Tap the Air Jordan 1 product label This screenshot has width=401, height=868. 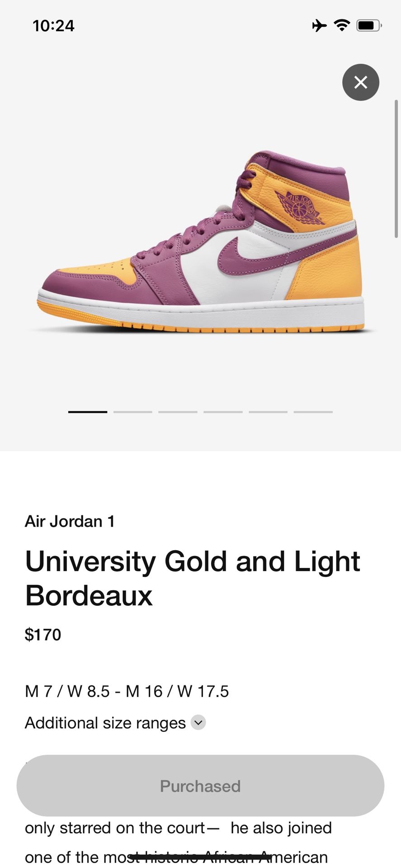click(x=70, y=521)
